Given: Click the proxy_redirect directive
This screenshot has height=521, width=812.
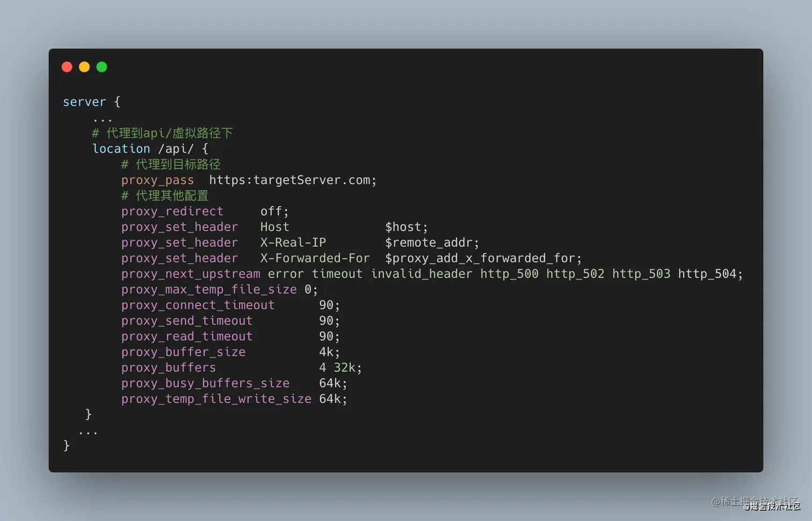Looking at the screenshot, I should [x=172, y=211].
